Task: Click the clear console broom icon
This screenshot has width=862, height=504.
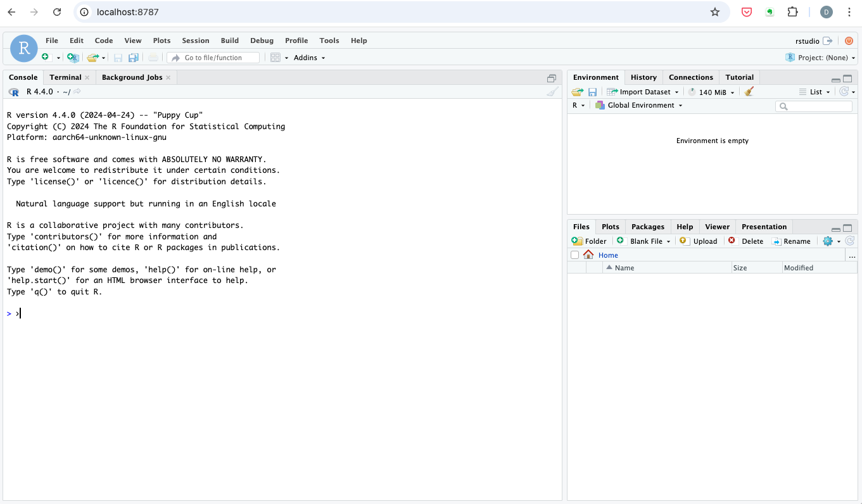Action: point(553,92)
